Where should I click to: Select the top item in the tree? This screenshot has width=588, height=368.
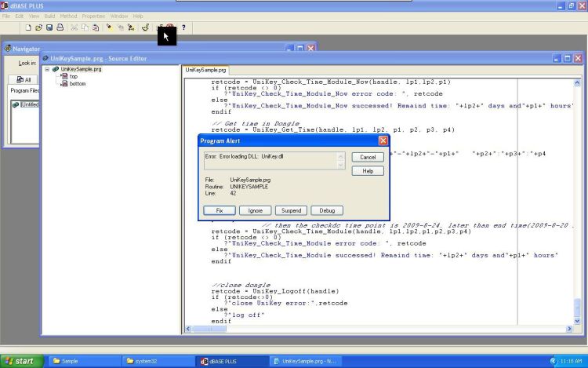[74, 76]
